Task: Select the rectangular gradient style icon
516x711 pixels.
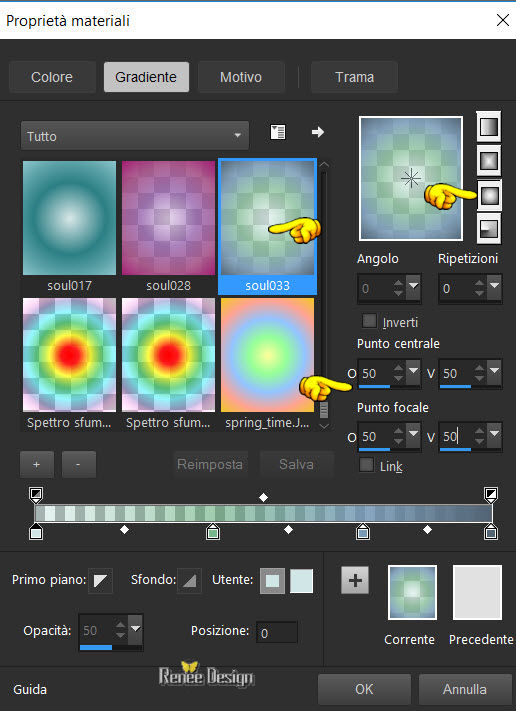Action: click(489, 161)
